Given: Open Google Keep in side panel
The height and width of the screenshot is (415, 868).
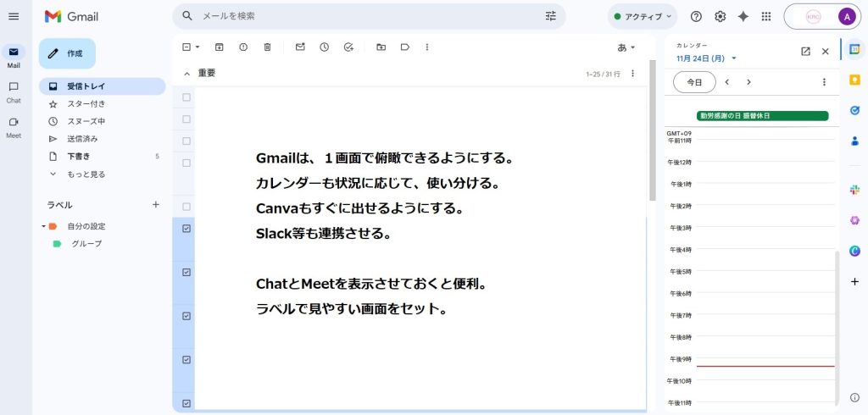Looking at the screenshot, I should point(854,79).
